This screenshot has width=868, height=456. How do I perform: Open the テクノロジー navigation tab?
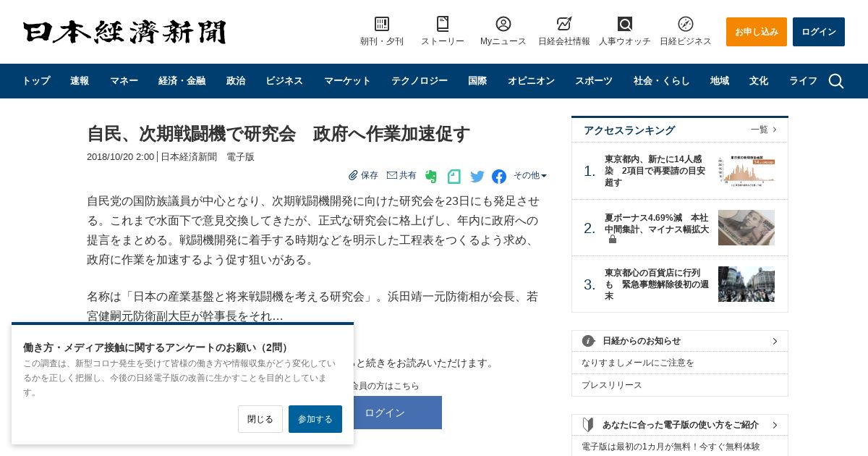coord(420,81)
